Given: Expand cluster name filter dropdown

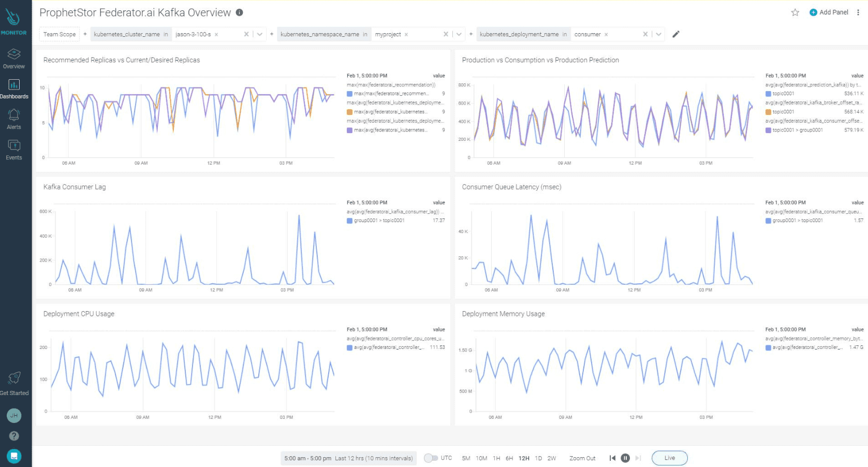Looking at the screenshot, I should (x=260, y=34).
